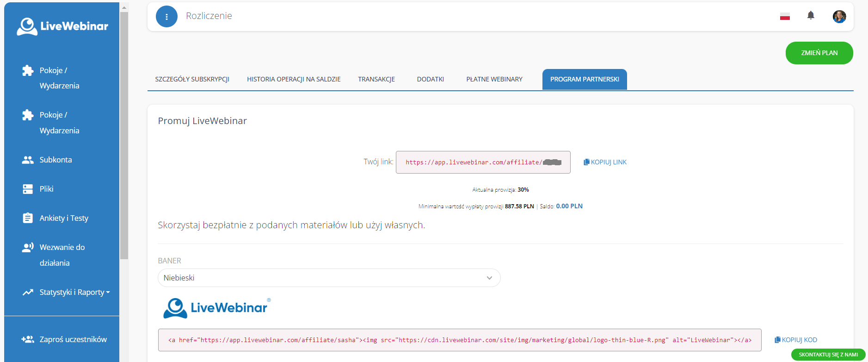The width and height of the screenshot is (868, 362).
Task: Click the three-dot menu button
Action: click(166, 17)
